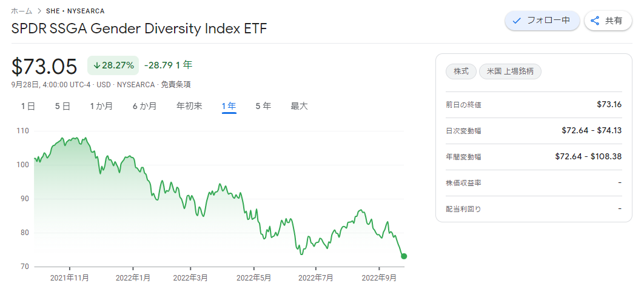Select the 1日 time range tab
644x289 pixels.
pyautogui.click(x=29, y=106)
